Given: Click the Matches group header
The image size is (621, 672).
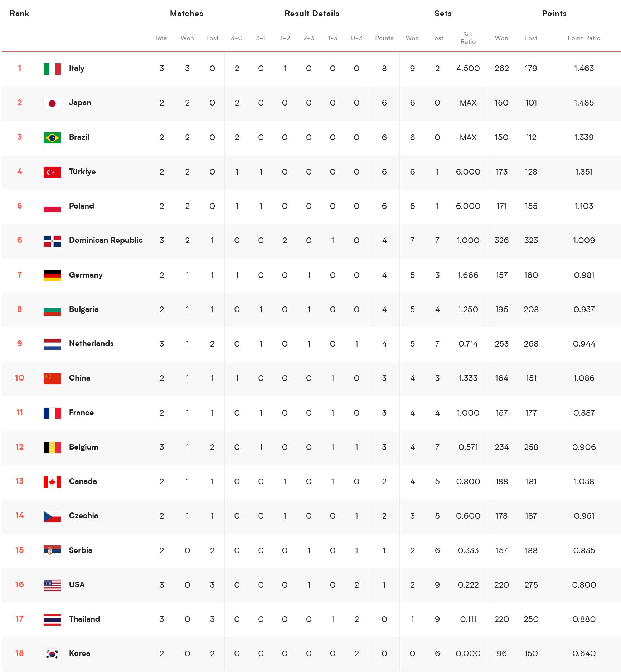Looking at the screenshot, I should [x=186, y=14].
